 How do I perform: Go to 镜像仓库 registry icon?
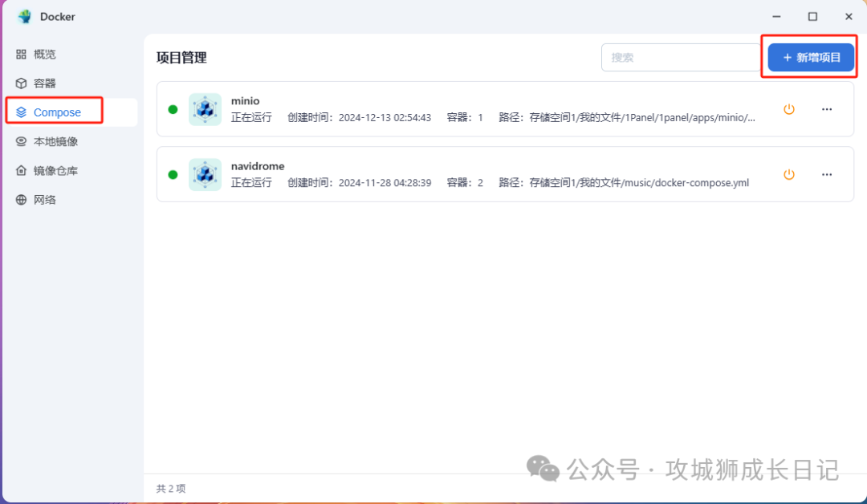[x=21, y=171]
